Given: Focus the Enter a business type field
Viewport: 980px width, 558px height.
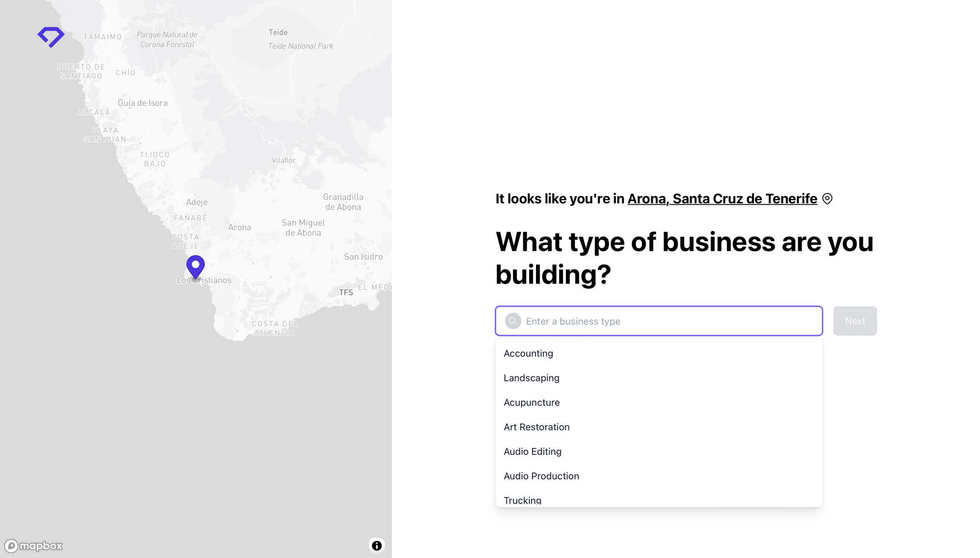Looking at the screenshot, I should [666, 321].
